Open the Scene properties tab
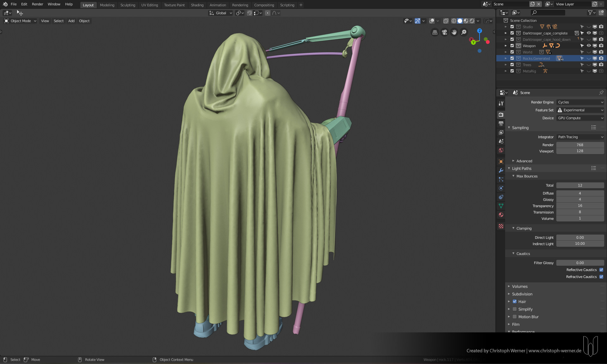 (x=501, y=141)
